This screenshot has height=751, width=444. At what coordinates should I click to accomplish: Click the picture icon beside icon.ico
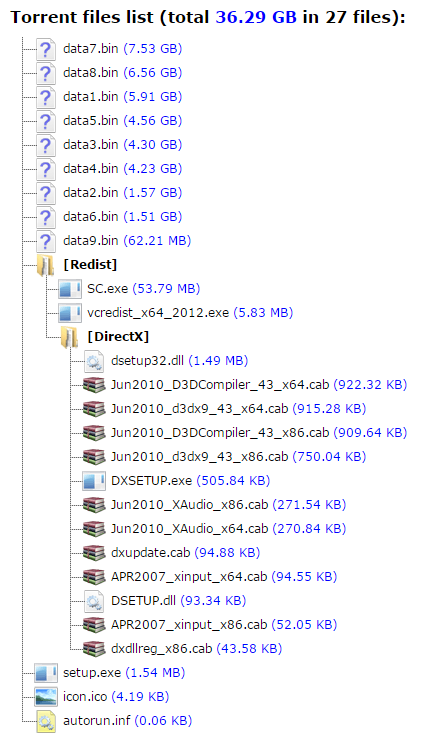coord(46,696)
